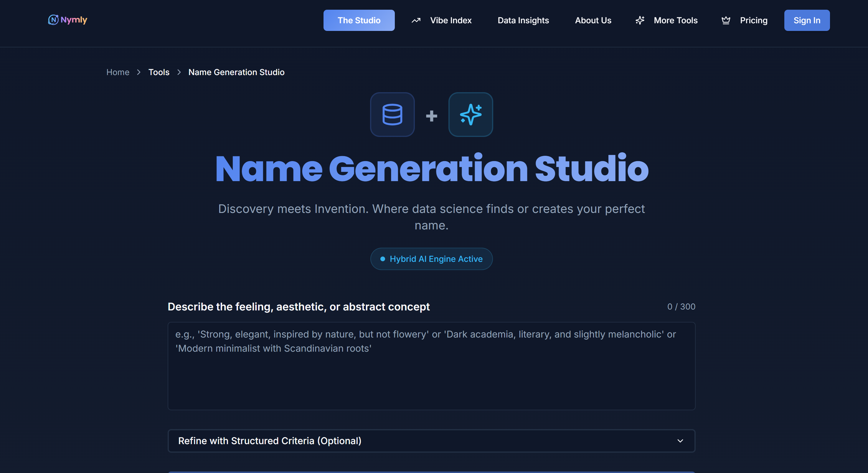The width and height of the screenshot is (868, 473).
Task: Click the More Tools sparkle icon
Action: [x=640, y=21]
